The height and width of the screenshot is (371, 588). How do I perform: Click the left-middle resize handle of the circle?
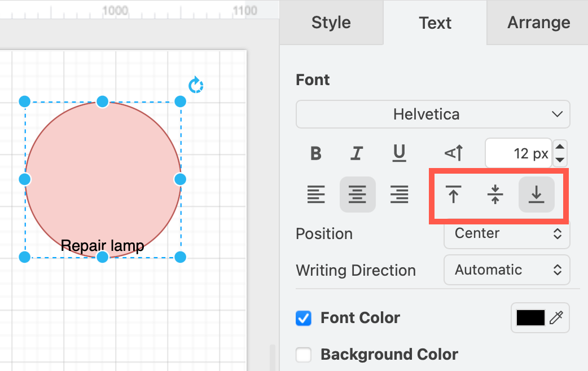click(x=24, y=179)
